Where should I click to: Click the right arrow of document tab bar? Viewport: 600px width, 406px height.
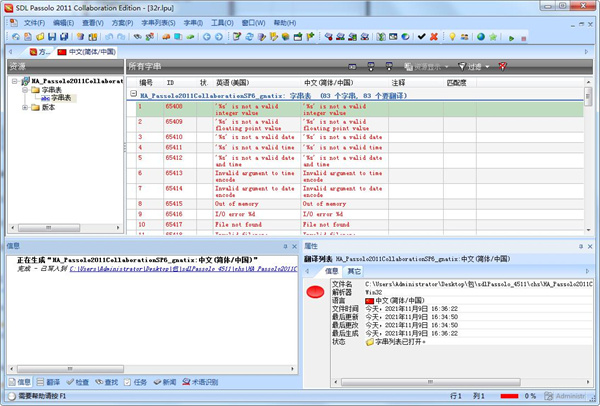(586, 52)
